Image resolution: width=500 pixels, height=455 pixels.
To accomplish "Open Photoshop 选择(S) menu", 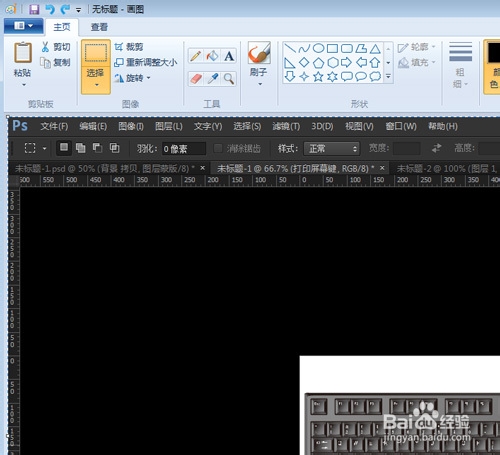I will tap(247, 126).
